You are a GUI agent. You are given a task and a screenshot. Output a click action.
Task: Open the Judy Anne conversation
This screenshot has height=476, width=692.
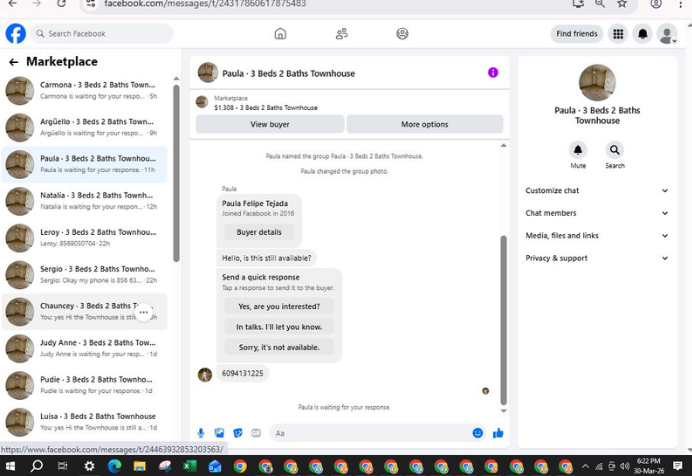84,349
